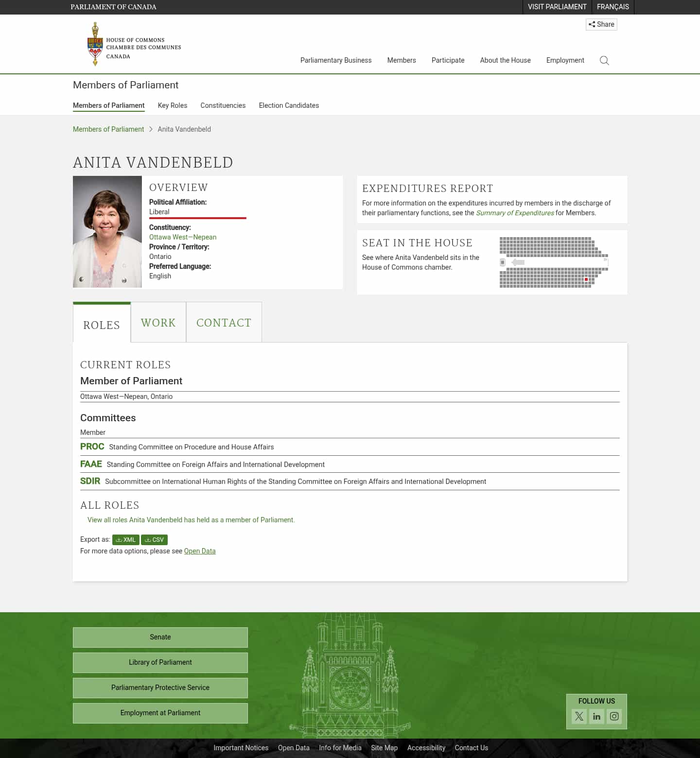700x758 pixels.
Task: Click the Senate footer button
Action: coord(160,637)
